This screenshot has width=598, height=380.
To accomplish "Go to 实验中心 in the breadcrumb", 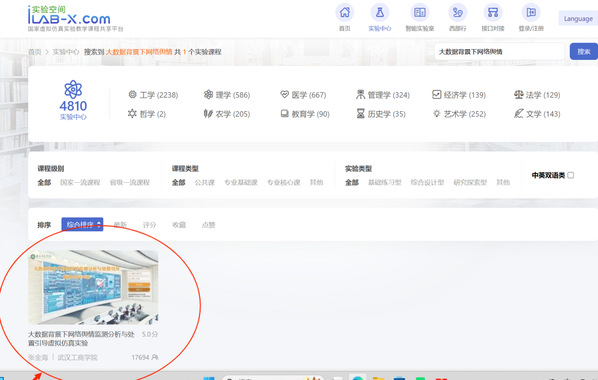I will 66,52.
